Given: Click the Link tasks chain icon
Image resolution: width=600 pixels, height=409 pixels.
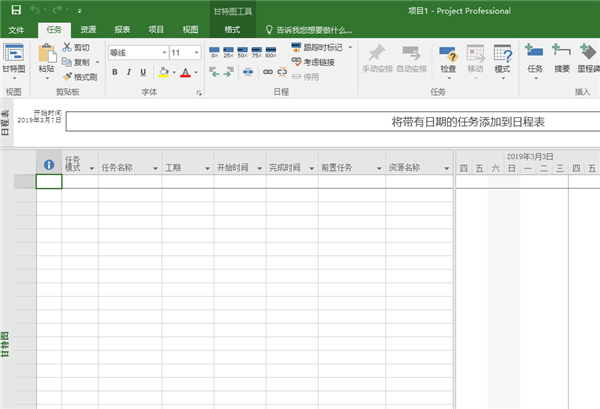Looking at the screenshot, I should (x=267, y=72).
